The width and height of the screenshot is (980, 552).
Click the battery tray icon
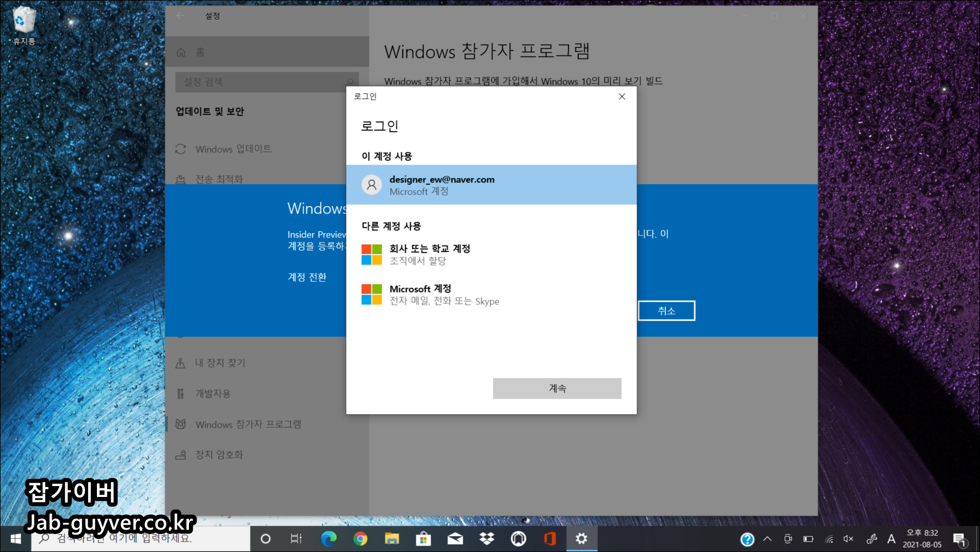[808, 539]
